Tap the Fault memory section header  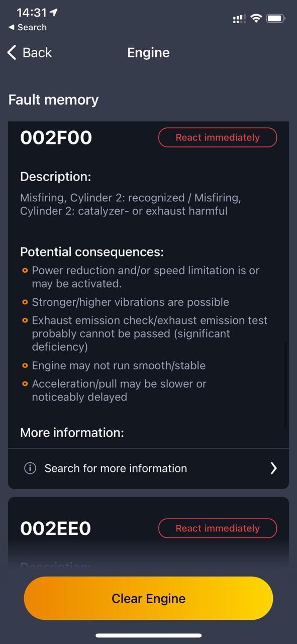pyautogui.click(x=53, y=100)
